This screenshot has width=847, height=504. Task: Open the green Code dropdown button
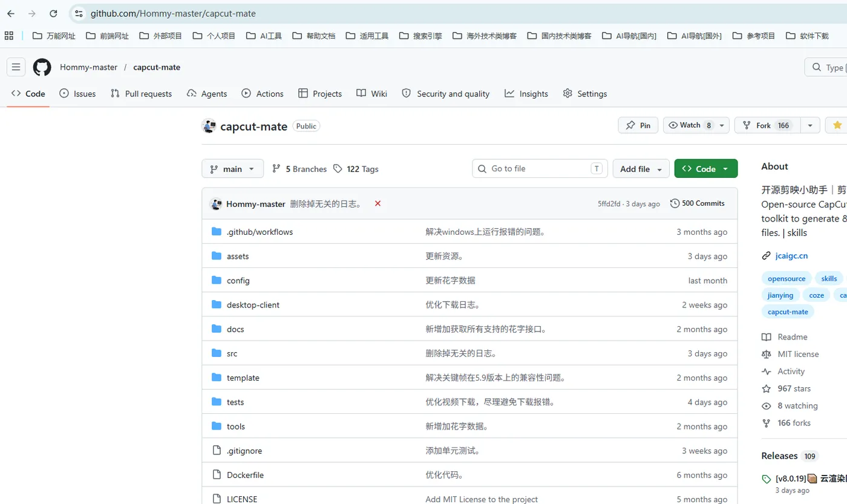(x=706, y=169)
